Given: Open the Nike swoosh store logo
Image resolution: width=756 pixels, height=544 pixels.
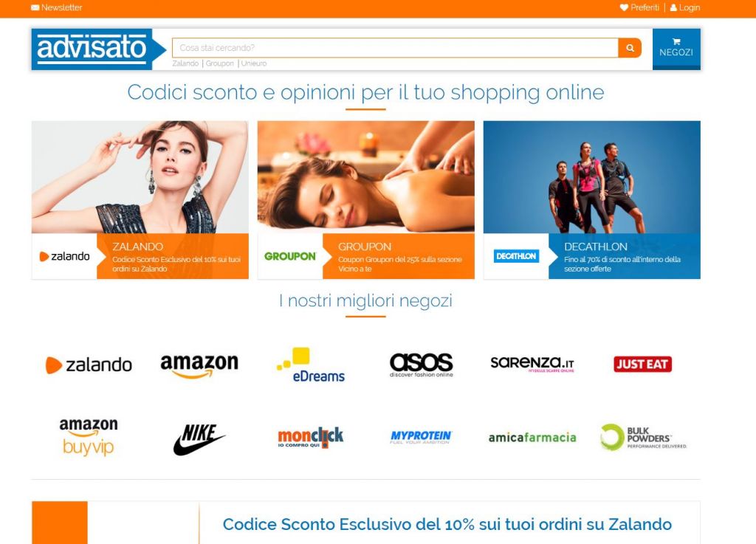Looking at the screenshot, I should [x=199, y=439].
